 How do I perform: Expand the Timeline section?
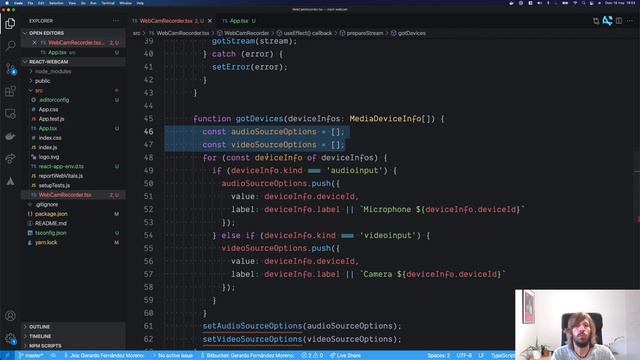(40, 336)
